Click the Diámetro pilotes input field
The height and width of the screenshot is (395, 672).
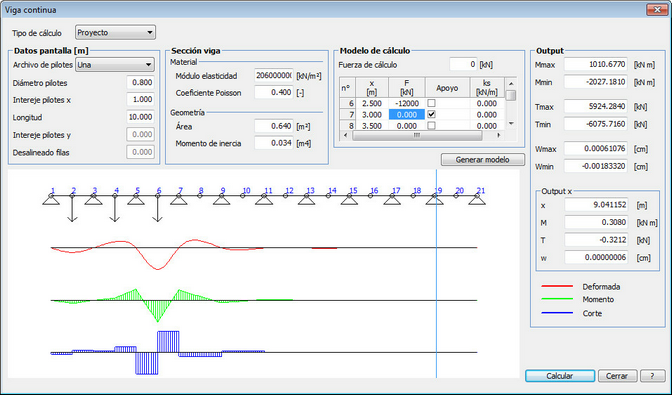point(141,82)
